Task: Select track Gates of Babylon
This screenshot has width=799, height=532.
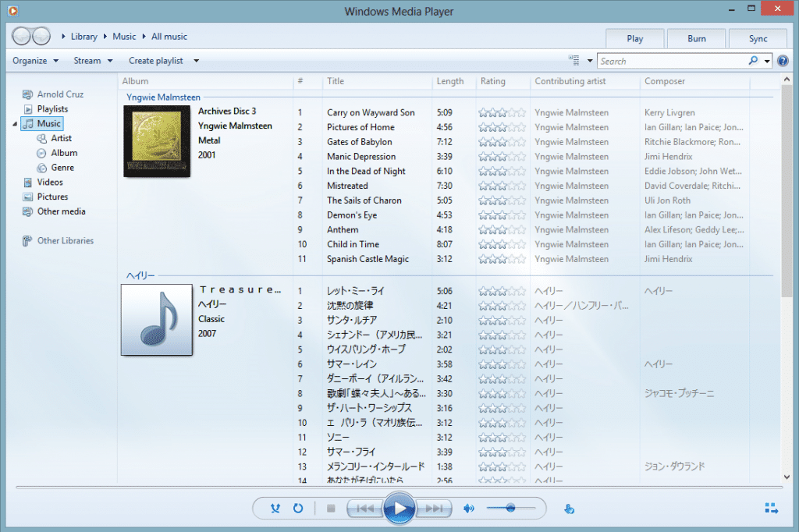Action: (360, 142)
